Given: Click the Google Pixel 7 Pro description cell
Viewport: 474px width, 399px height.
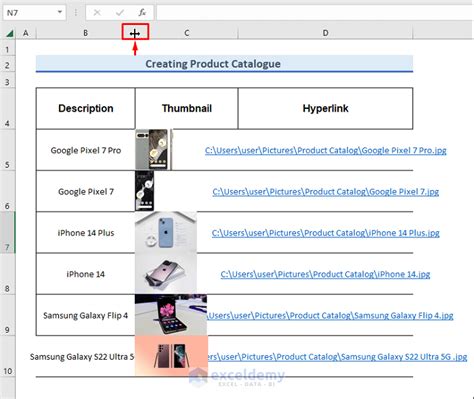Looking at the screenshot, I should pos(86,150).
